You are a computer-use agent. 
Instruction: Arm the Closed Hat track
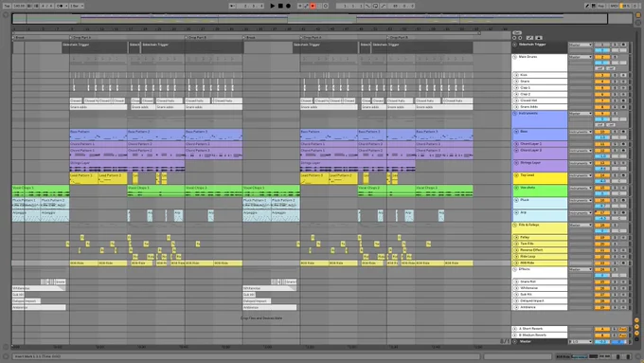click(x=623, y=100)
